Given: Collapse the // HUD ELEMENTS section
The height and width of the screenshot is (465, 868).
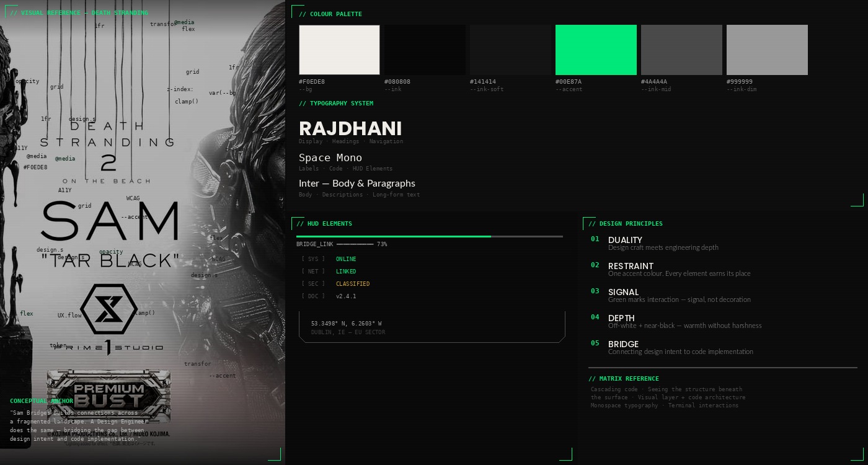Looking at the screenshot, I should pyautogui.click(x=325, y=224).
